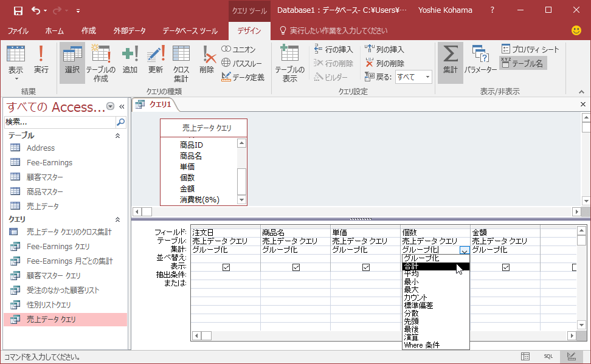Collapse the テーブル group in navigation pane
This screenshot has width=591, height=364.
coord(117,136)
